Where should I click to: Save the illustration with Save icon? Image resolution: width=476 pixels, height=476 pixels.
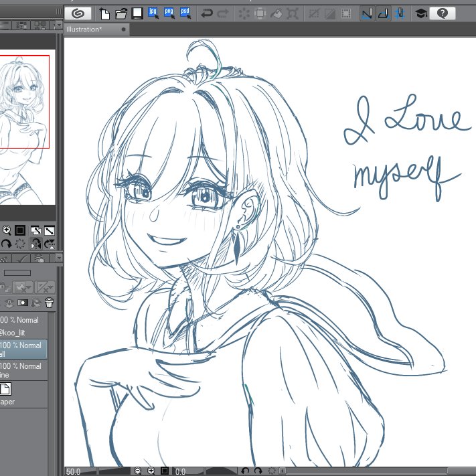137,13
